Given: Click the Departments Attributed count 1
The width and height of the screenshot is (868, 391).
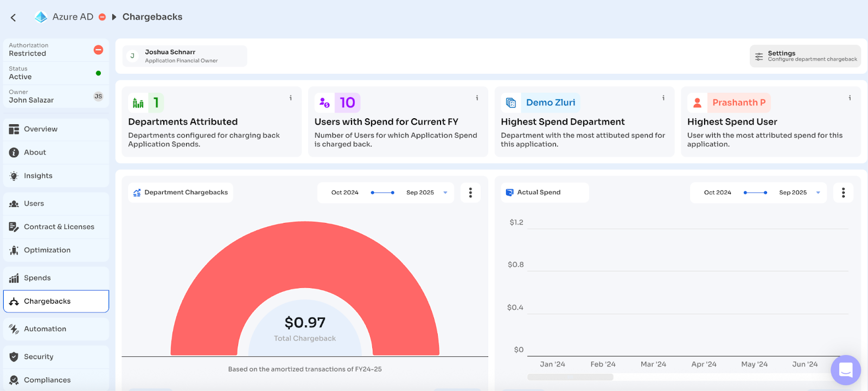Looking at the screenshot, I should coord(156,102).
